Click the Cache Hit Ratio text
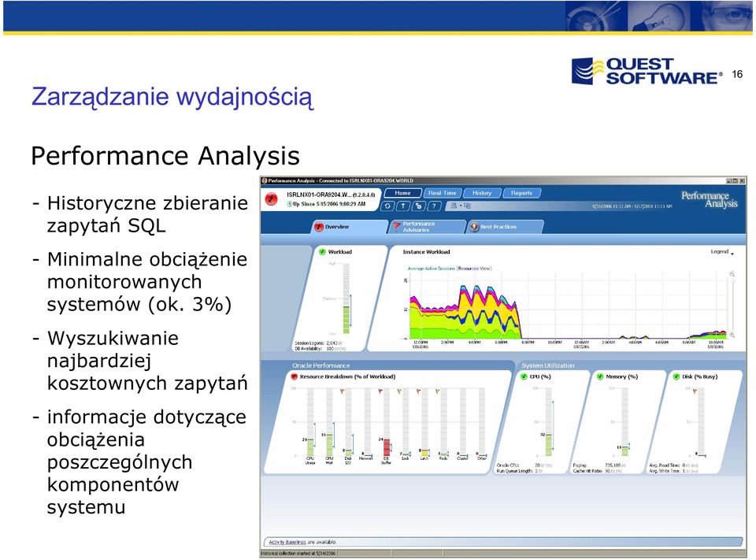Screen dimensions: 756x560 click(x=598, y=471)
